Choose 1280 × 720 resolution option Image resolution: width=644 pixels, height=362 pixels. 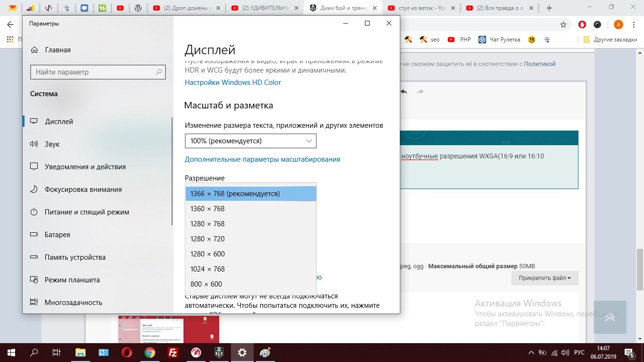point(251,239)
